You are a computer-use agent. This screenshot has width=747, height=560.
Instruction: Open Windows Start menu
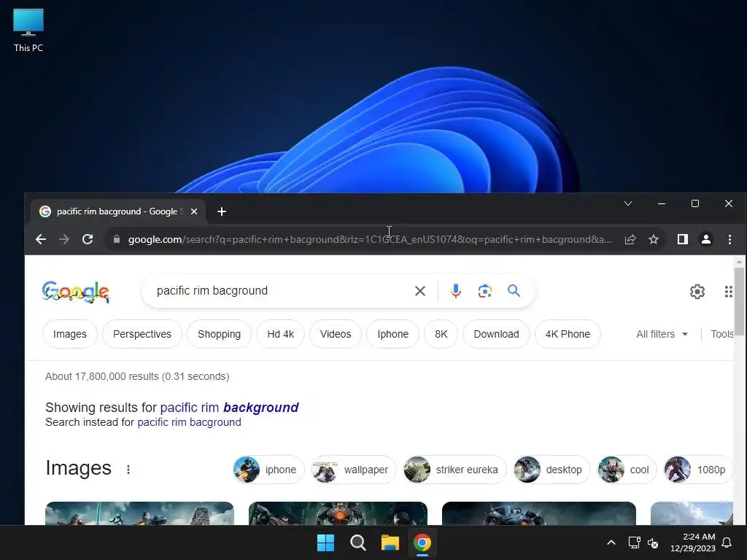[x=326, y=542]
